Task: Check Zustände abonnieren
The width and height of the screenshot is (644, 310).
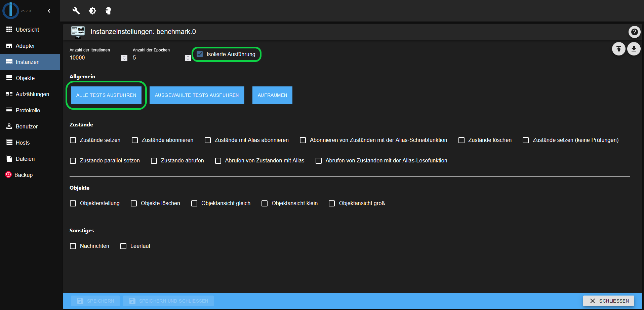Action: pos(135,140)
